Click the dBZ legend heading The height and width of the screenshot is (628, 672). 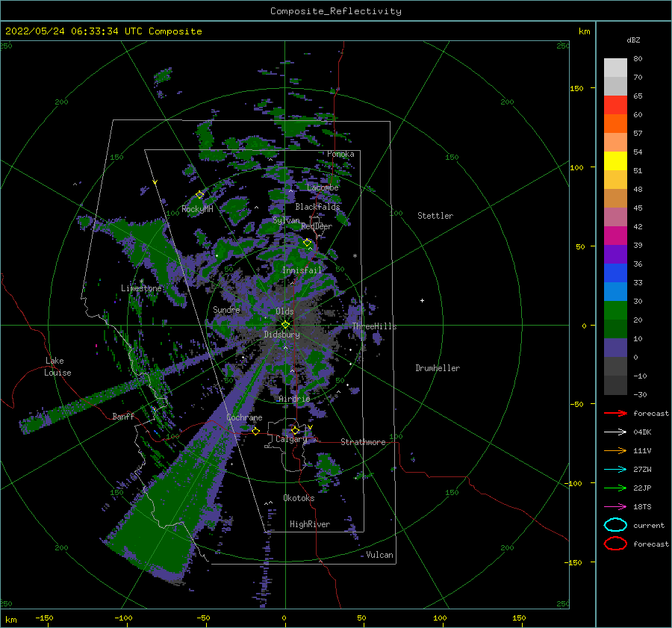click(633, 40)
